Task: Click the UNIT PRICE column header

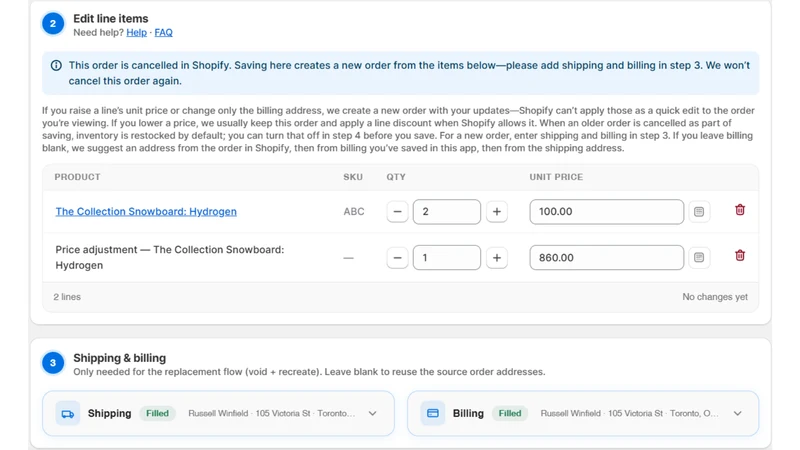Action: point(556,177)
